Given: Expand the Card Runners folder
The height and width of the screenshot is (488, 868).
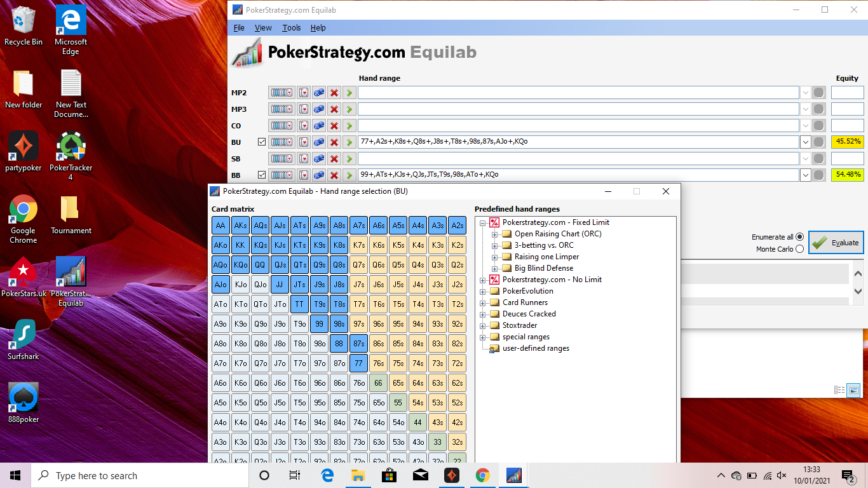Looking at the screenshot, I should coord(483,302).
